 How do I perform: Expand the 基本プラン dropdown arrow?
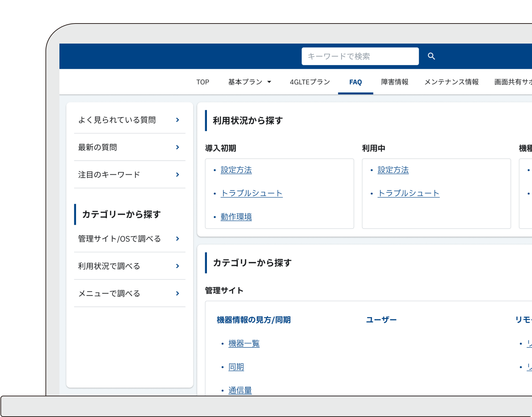coord(269,82)
